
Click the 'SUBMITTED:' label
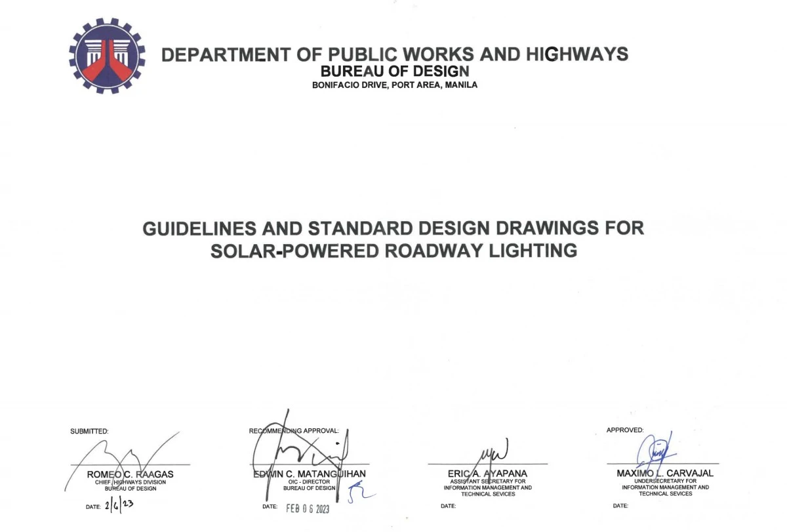[89, 431]
